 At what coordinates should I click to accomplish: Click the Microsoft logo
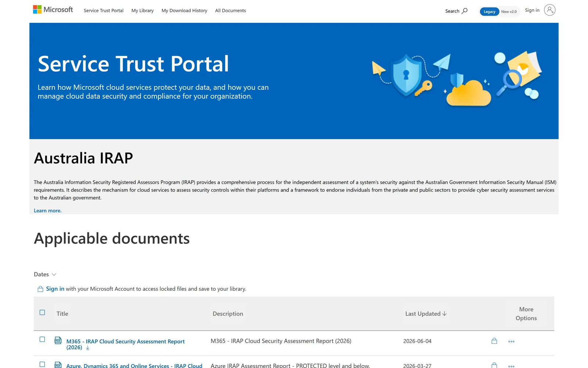pos(53,10)
